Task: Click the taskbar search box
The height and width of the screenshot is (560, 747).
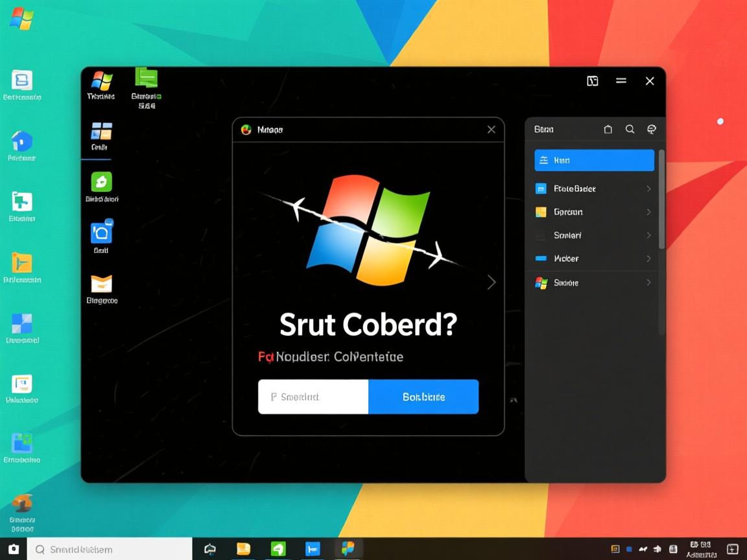Action: (110, 549)
